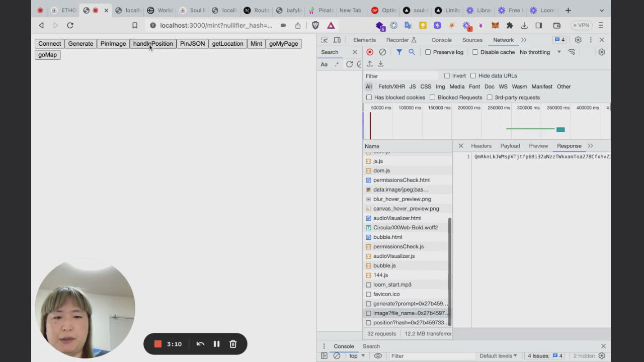The height and width of the screenshot is (362, 644).
Task: Open the Brave wallet icon
Action: 556,25
